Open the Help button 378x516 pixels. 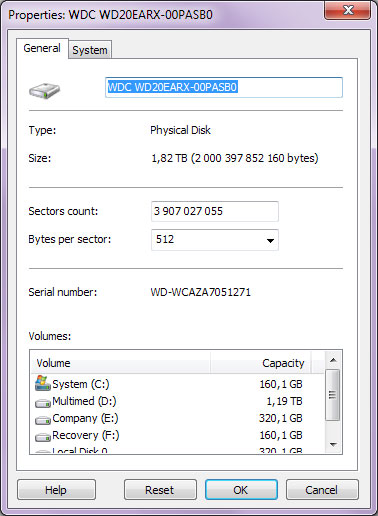(56, 490)
